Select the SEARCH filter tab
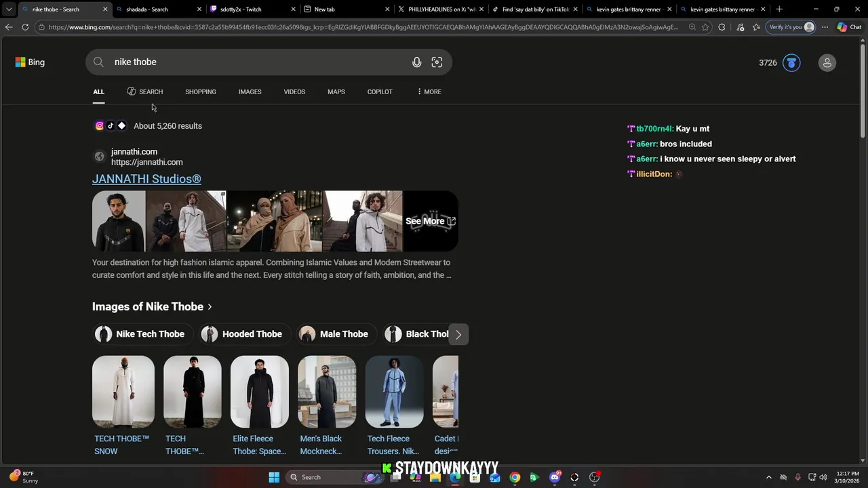This screenshot has height=488, width=868. (144, 92)
